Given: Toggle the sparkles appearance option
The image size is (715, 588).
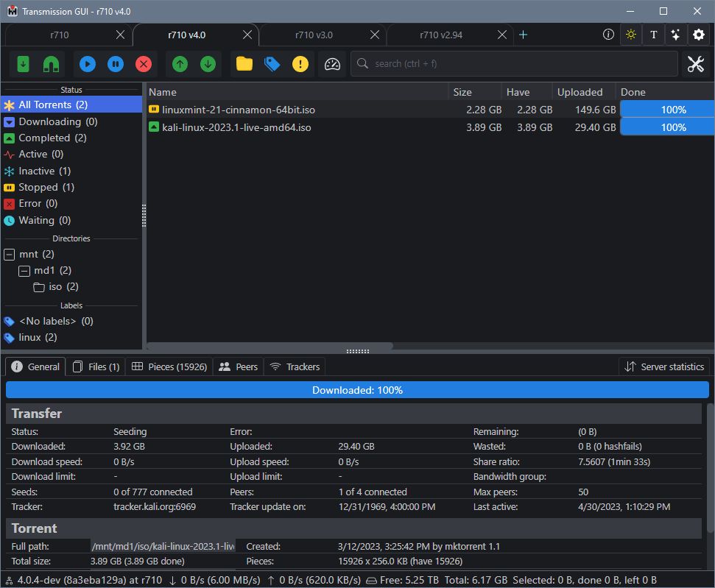Looking at the screenshot, I should tap(676, 35).
